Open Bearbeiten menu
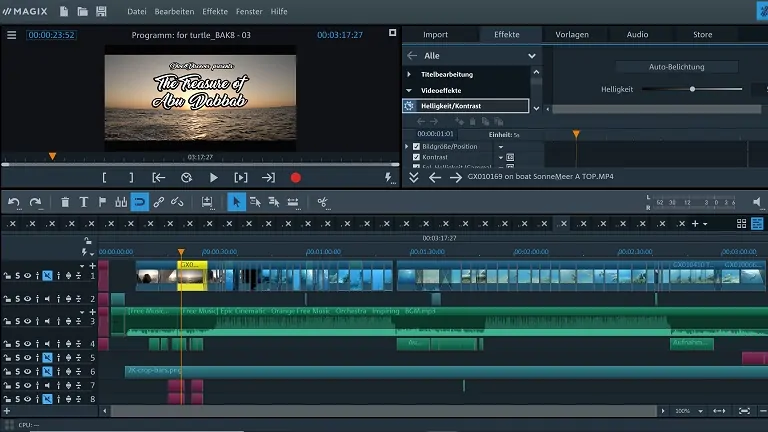 pyautogui.click(x=174, y=11)
